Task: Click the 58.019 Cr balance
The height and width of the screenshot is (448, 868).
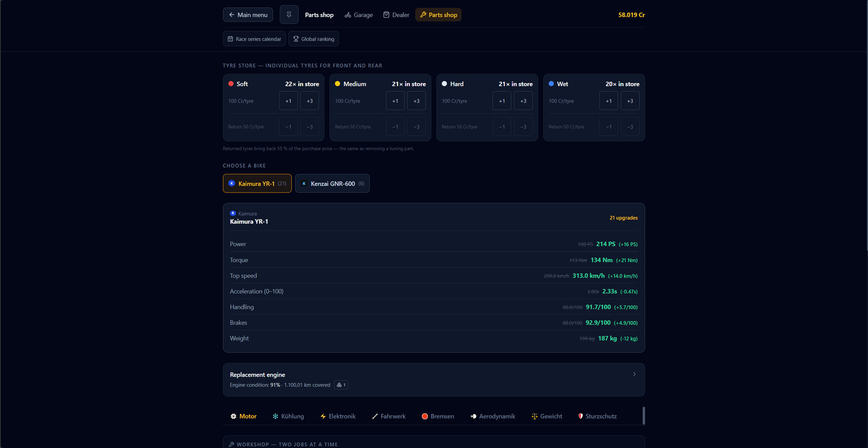Action: 632,15
